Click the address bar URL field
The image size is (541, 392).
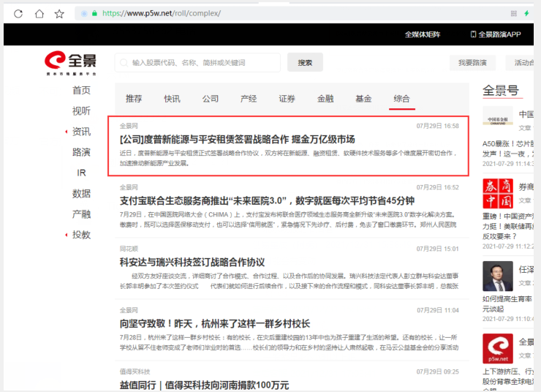[290, 13]
